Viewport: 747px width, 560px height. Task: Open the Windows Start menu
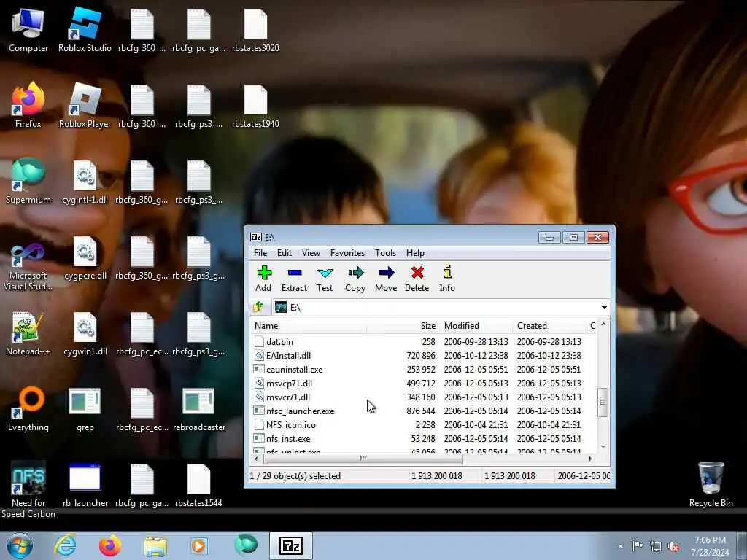pos(20,545)
